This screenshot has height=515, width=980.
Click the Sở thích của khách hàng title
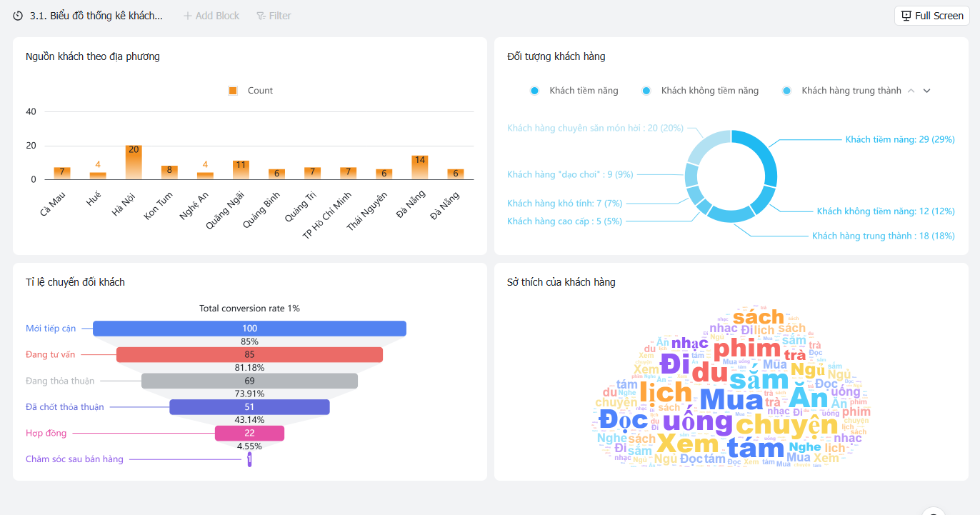(x=561, y=282)
